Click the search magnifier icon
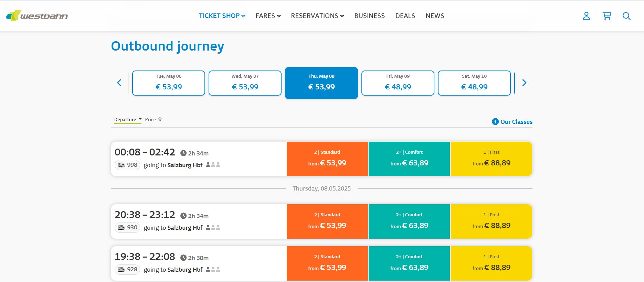 click(x=626, y=16)
